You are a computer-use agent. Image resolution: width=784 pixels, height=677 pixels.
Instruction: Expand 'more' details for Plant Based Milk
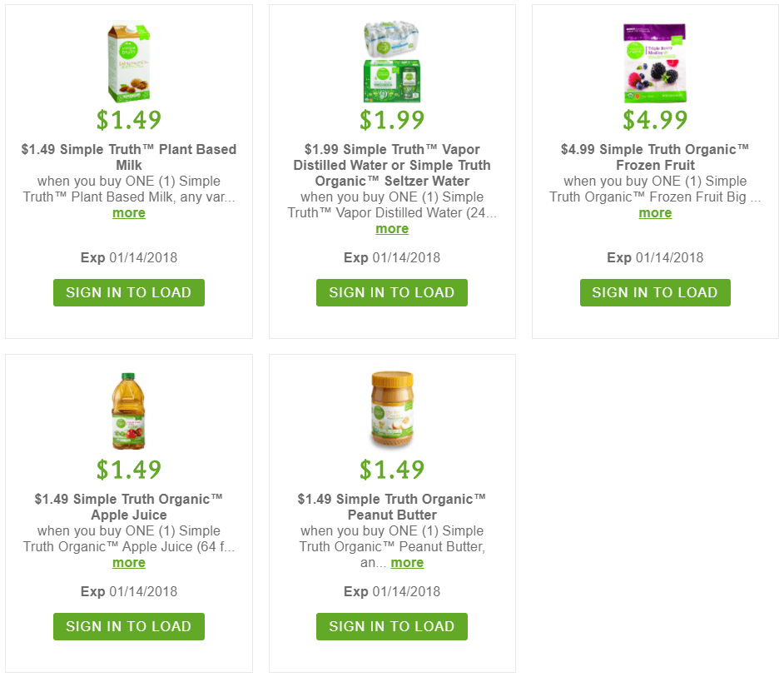pyautogui.click(x=129, y=213)
